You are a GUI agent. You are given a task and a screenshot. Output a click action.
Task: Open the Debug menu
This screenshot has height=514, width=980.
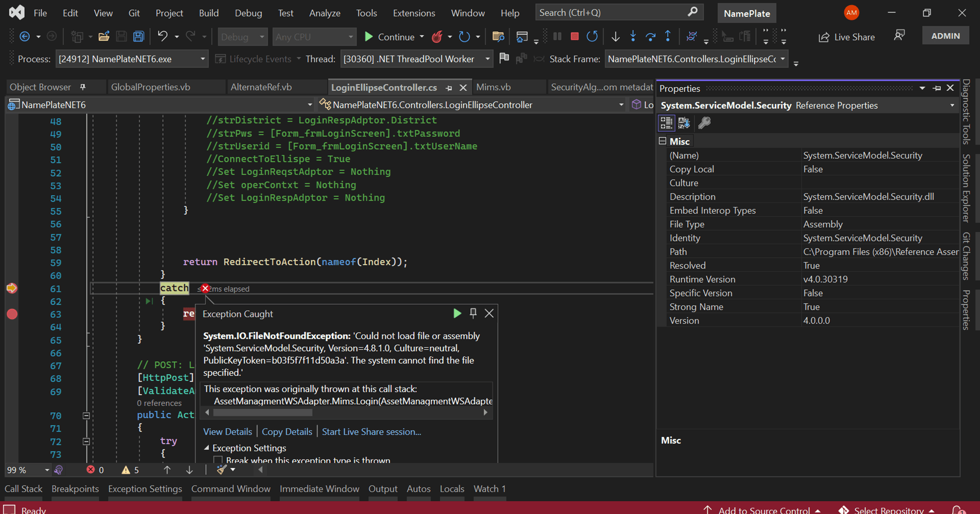click(248, 13)
